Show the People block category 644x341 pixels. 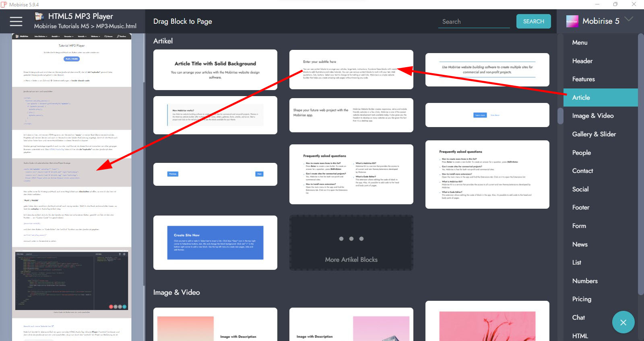582,153
